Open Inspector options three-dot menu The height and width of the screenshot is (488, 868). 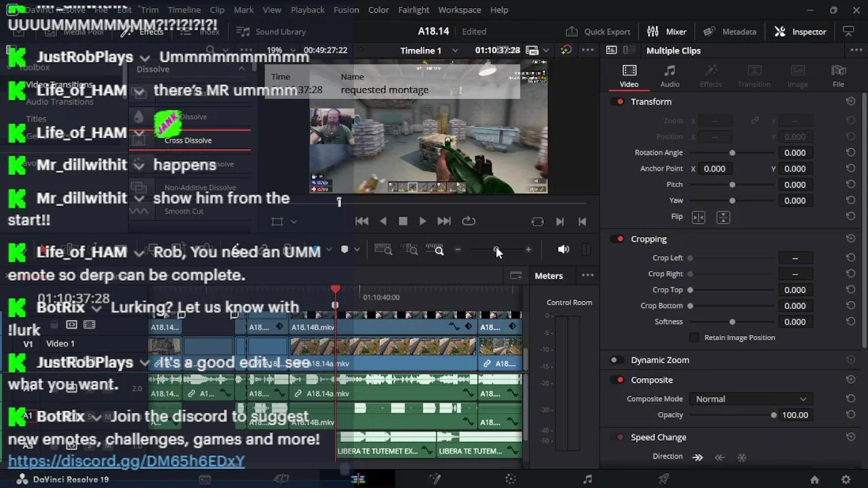856,51
